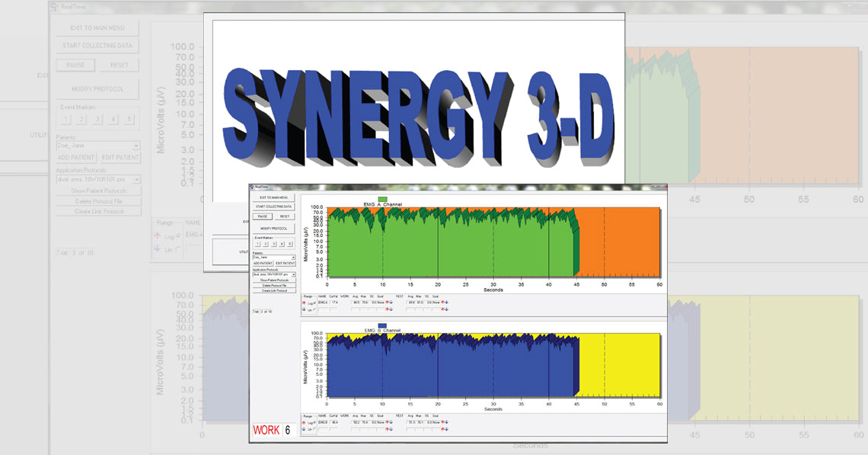Screen dimensions: 868x455
Task: Raise EMG B rest goal with red arrow
Action: 442,422
